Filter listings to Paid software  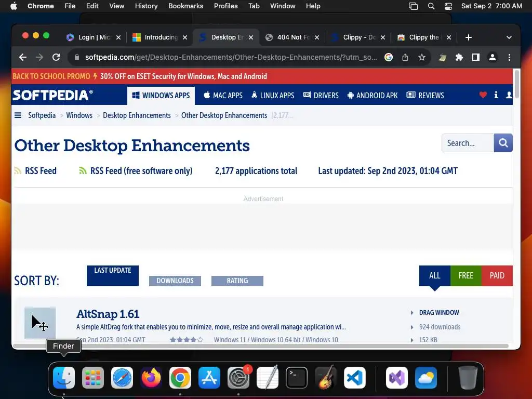(497, 275)
